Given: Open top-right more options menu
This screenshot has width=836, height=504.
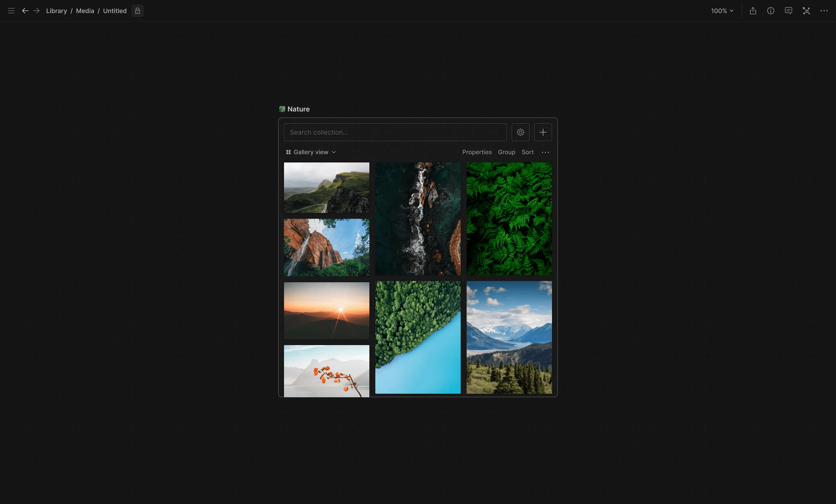Looking at the screenshot, I should [824, 11].
